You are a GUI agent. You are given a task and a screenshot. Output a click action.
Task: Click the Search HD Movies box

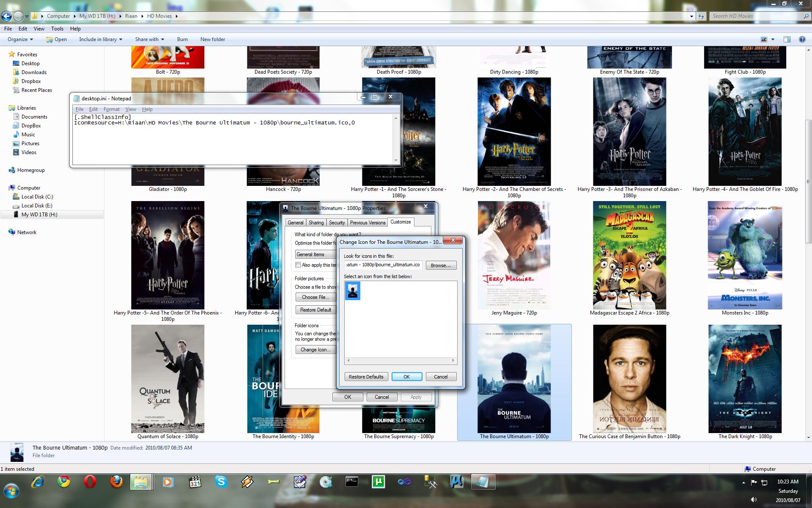tap(753, 16)
